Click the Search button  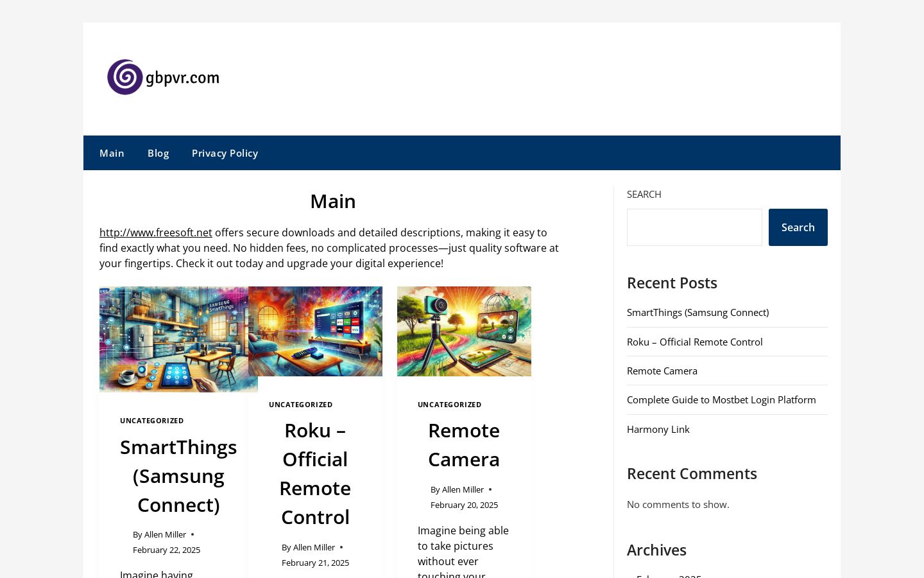tap(798, 227)
